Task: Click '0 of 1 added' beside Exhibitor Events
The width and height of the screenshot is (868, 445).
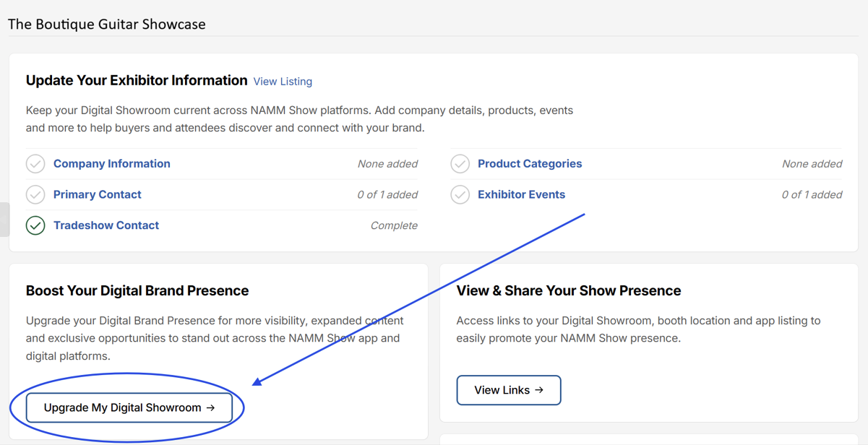Action: 812,194
